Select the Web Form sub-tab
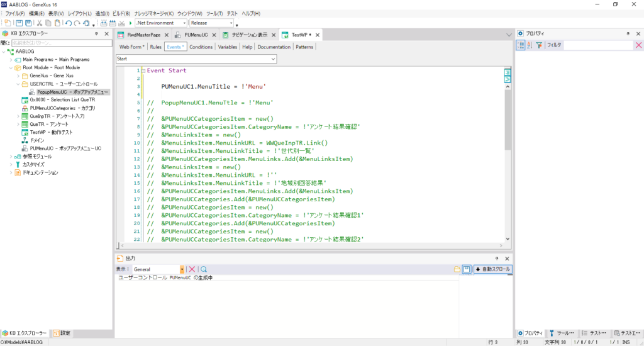This screenshot has width=644, height=346. tap(131, 47)
